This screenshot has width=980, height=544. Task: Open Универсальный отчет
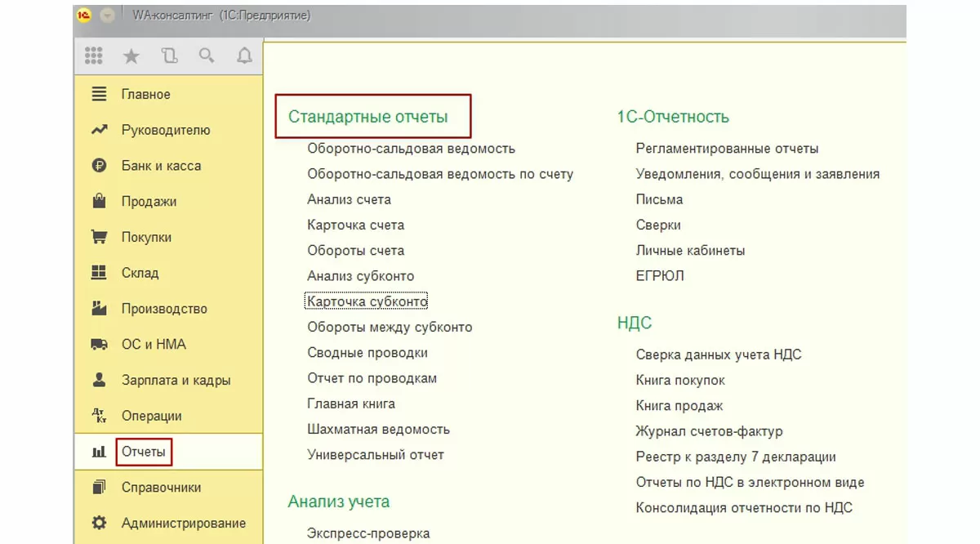point(376,454)
